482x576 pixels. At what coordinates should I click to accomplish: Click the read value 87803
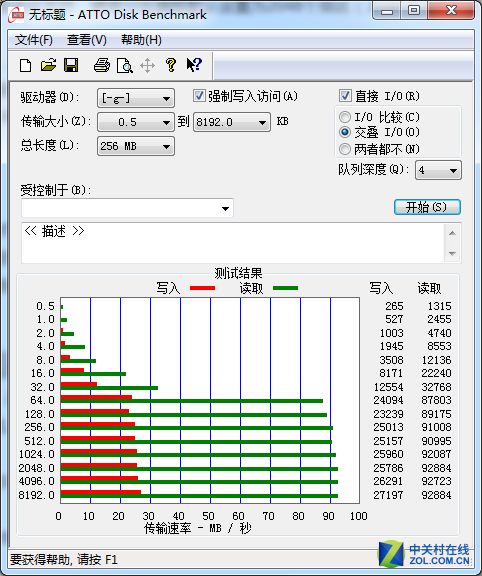coord(436,400)
